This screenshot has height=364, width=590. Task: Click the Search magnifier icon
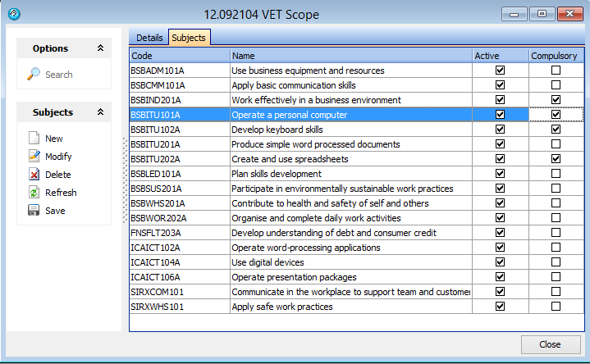tap(34, 75)
